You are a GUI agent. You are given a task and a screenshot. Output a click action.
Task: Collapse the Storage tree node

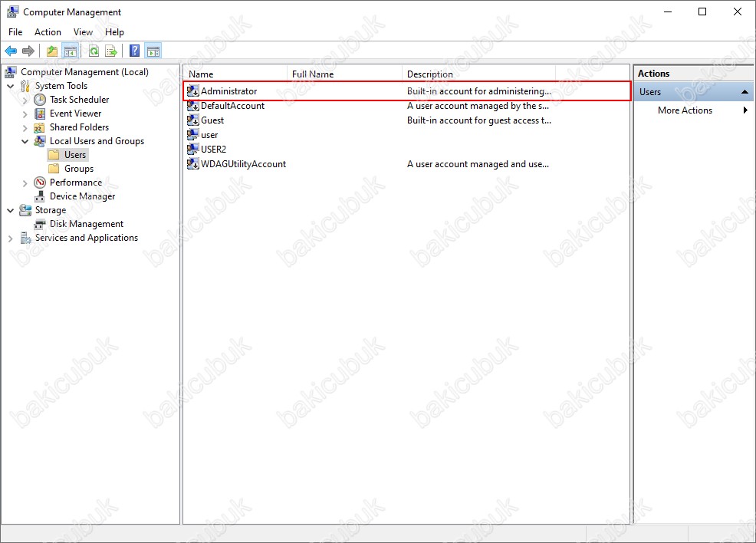(11, 210)
